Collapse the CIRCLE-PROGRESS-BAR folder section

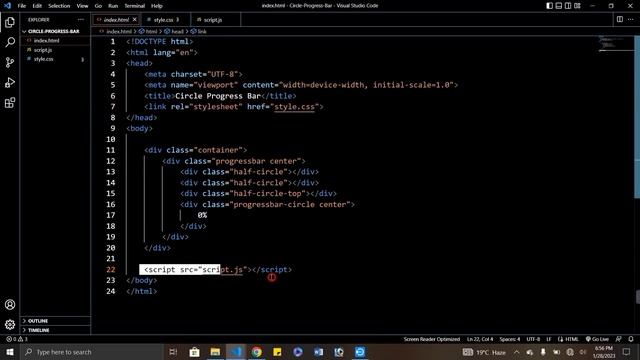(55, 31)
